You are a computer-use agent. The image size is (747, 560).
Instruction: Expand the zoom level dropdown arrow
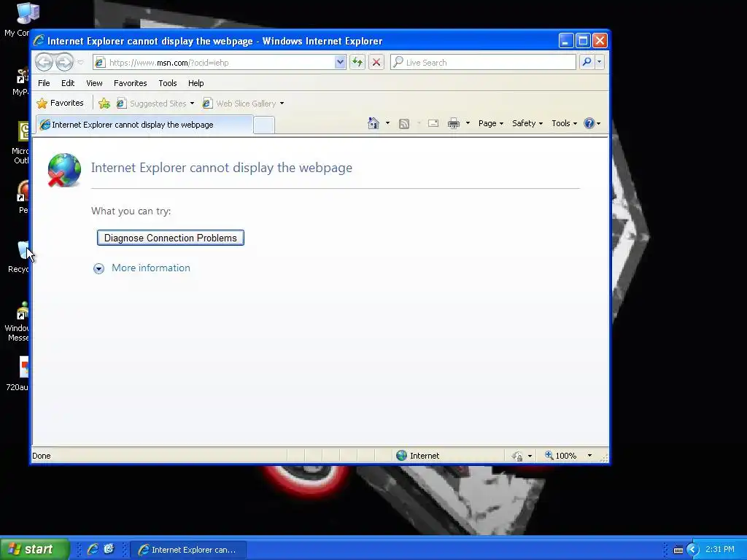[x=589, y=456]
